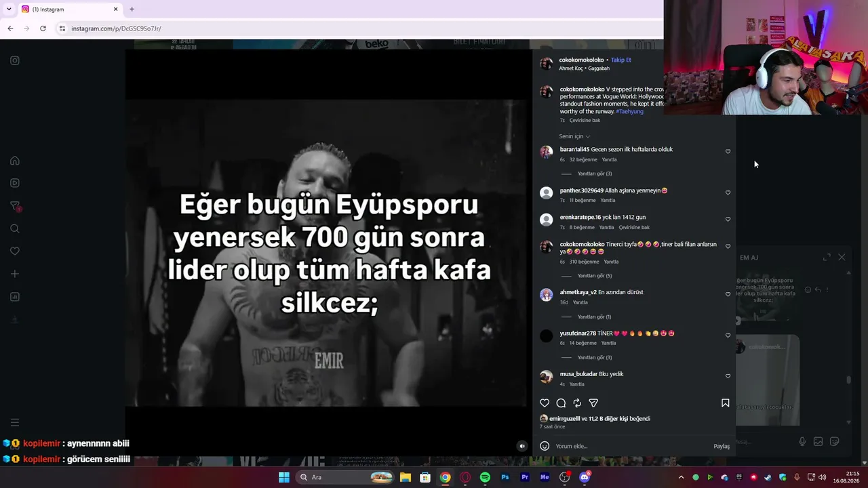The image size is (868, 488).
Task: Go to Instagram Home feed icon
Action: (15, 161)
